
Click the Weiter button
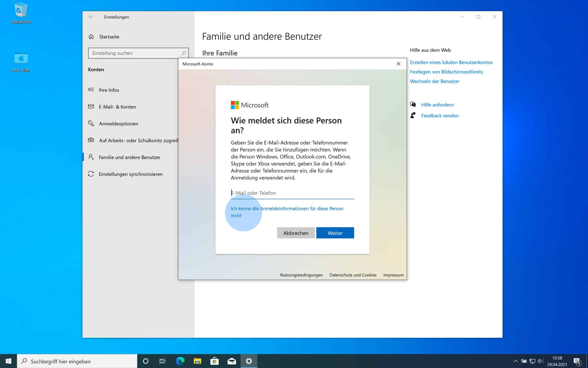pyautogui.click(x=335, y=233)
